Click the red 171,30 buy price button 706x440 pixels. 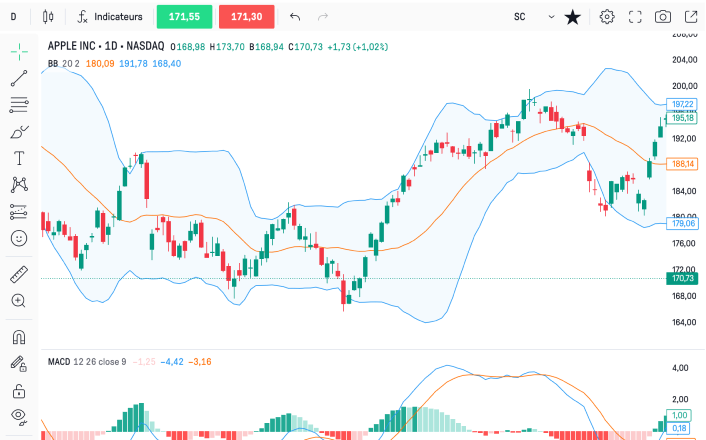coord(246,17)
